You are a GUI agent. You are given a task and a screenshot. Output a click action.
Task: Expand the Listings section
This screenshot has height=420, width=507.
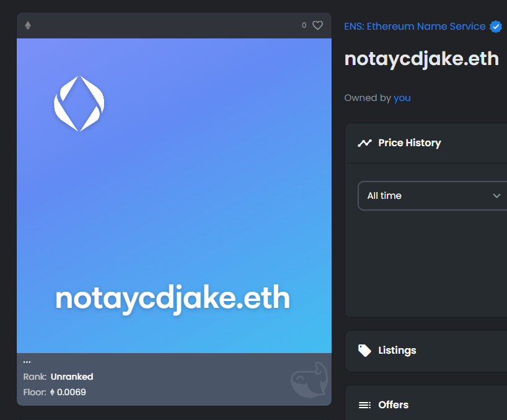[426, 351]
